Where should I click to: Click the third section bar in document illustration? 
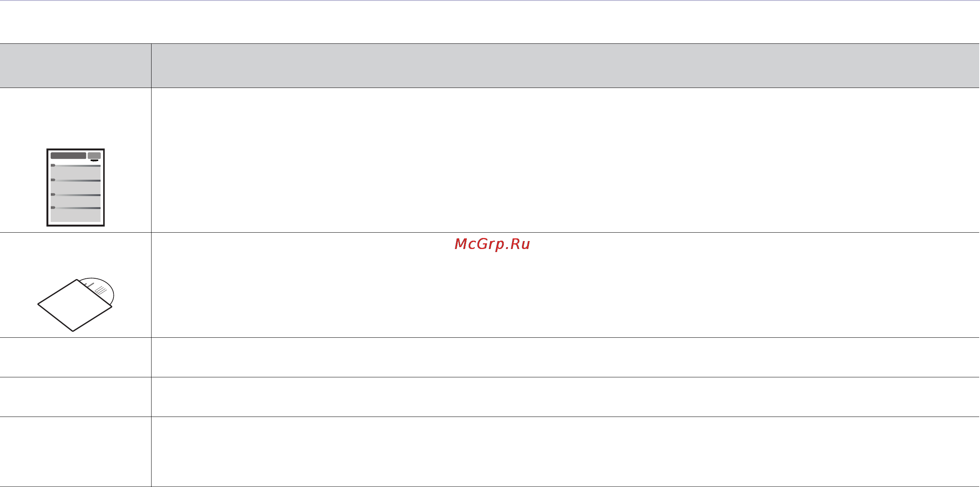coord(75,195)
